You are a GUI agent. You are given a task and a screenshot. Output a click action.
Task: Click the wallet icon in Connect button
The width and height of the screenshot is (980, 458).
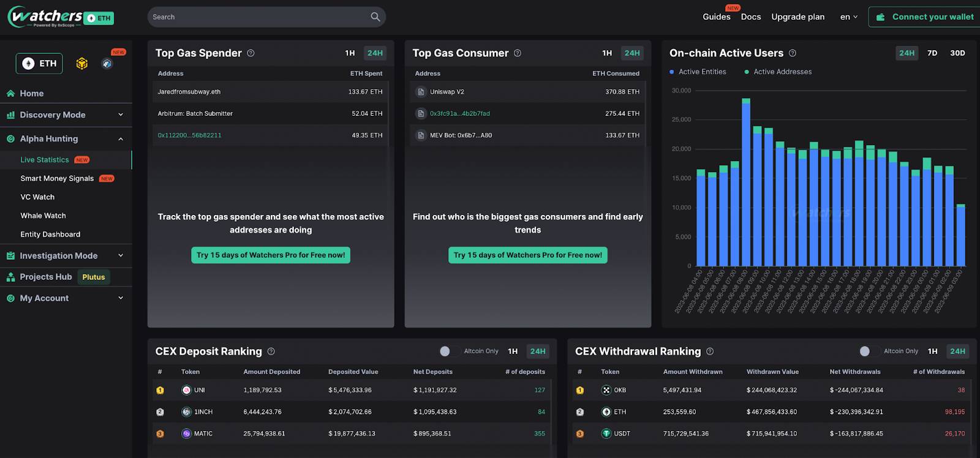[881, 17]
